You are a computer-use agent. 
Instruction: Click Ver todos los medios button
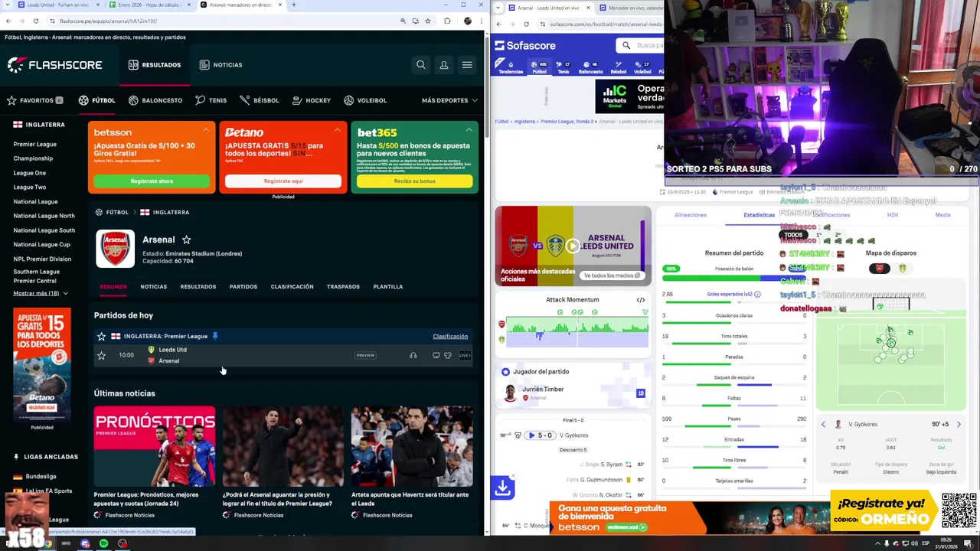click(612, 275)
